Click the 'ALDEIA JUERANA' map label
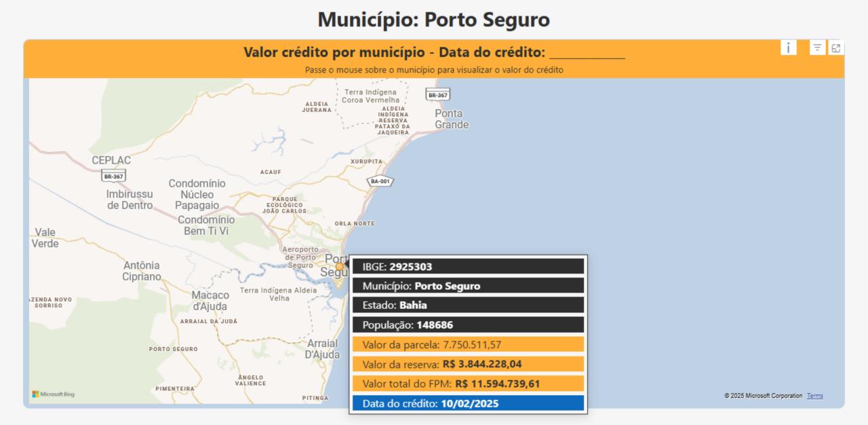 pos(317,107)
